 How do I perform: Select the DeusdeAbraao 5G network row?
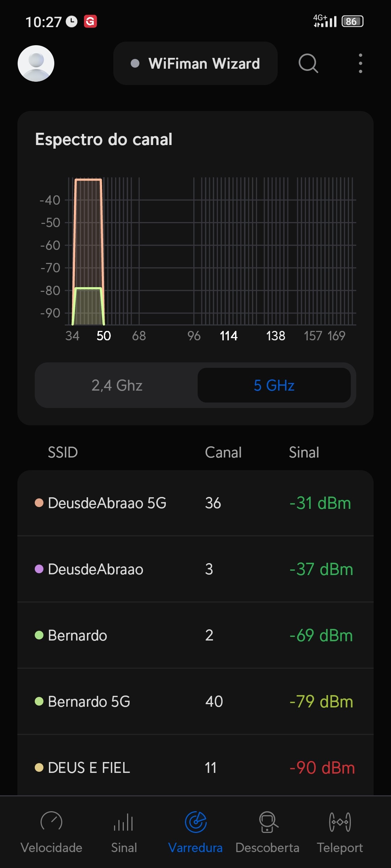point(195,503)
